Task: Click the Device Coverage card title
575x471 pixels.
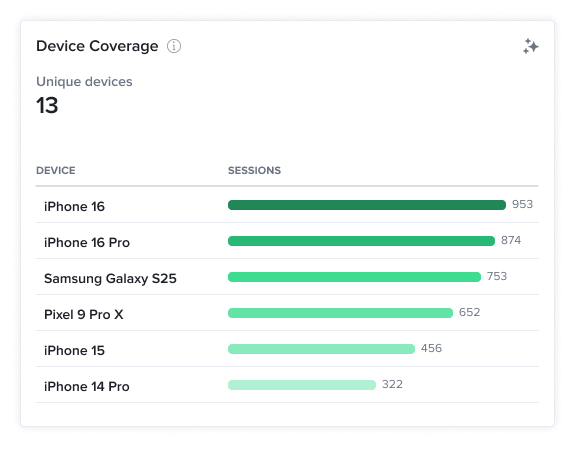Action: click(x=97, y=46)
